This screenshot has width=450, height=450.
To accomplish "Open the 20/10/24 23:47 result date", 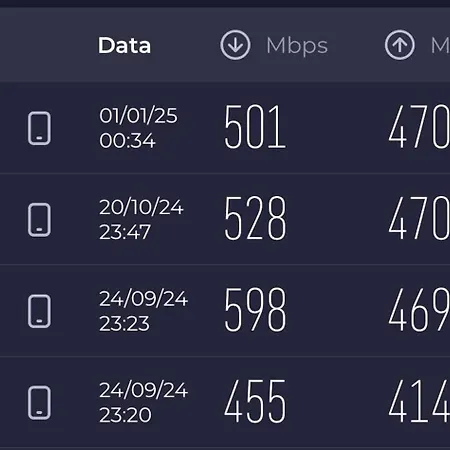I will tap(141, 219).
